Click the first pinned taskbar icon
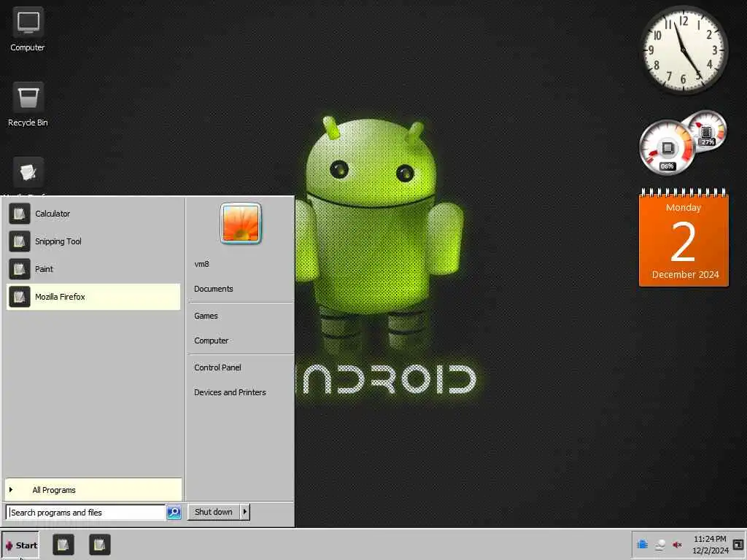 [63, 545]
